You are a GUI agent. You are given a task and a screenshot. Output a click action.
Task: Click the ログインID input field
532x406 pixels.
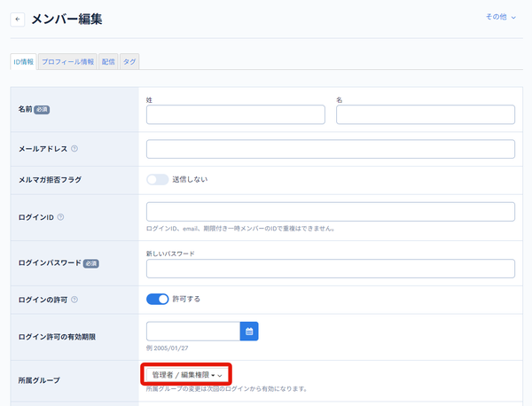(x=331, y=212)
